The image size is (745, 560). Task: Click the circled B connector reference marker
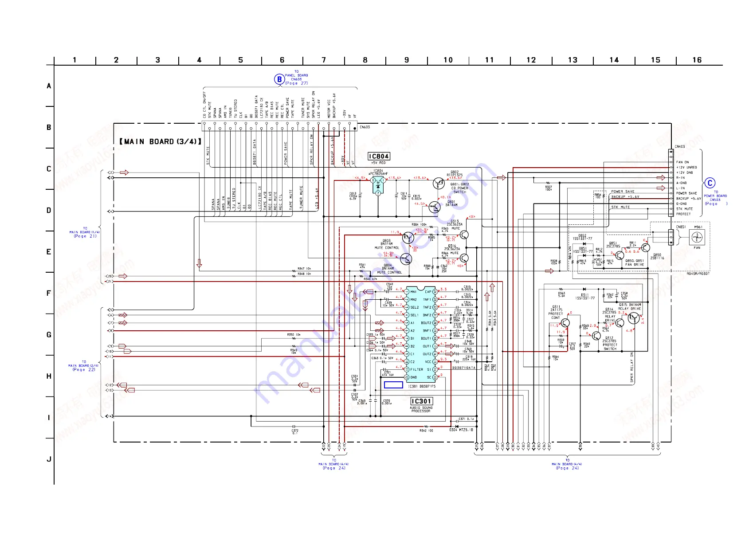click(279, 79)
